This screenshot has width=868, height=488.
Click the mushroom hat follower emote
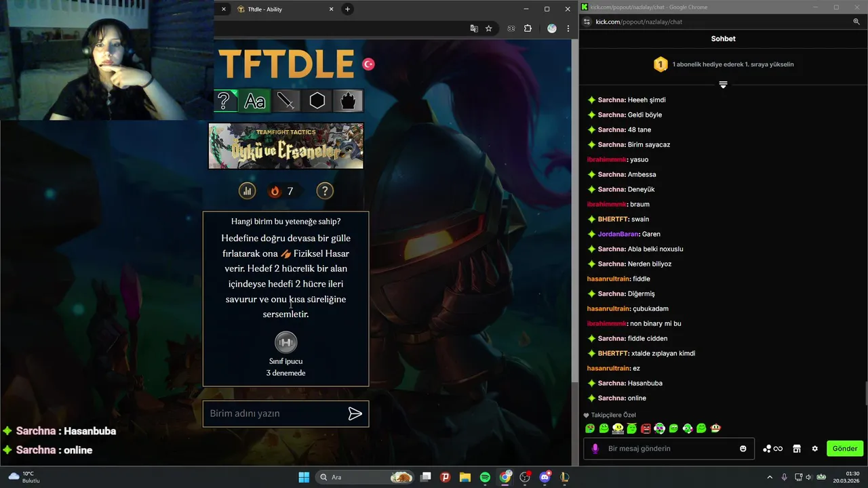(715, 428)
